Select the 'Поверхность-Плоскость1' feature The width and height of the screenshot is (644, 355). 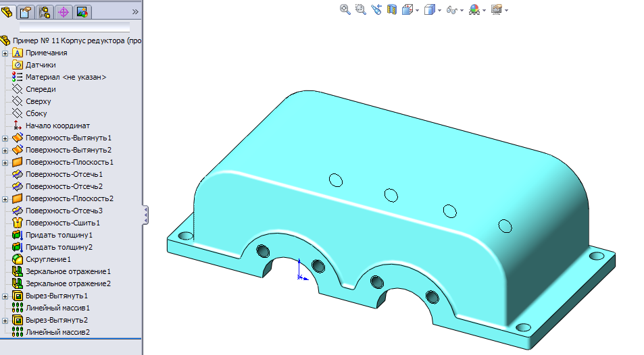click(x=70, y=162)
